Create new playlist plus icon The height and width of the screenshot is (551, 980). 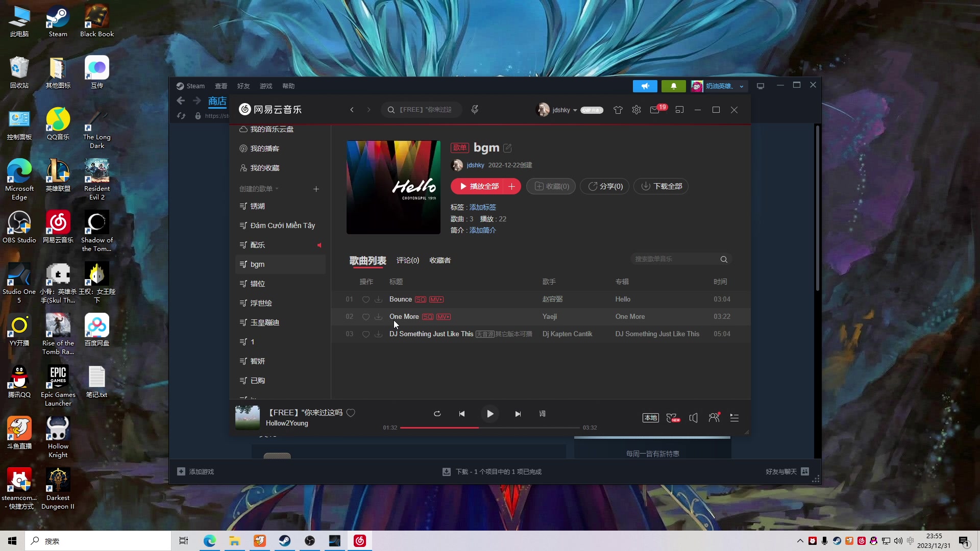(x=316, y=189)
